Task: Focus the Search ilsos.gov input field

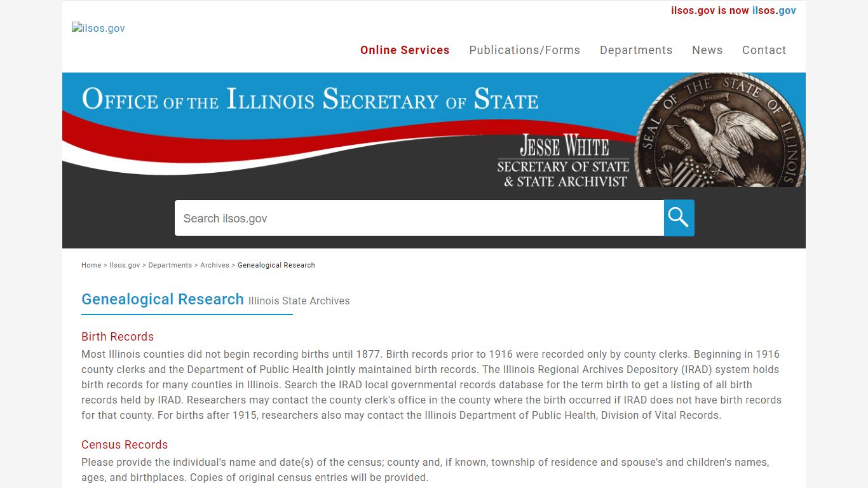Action: [x=419, y=218]
